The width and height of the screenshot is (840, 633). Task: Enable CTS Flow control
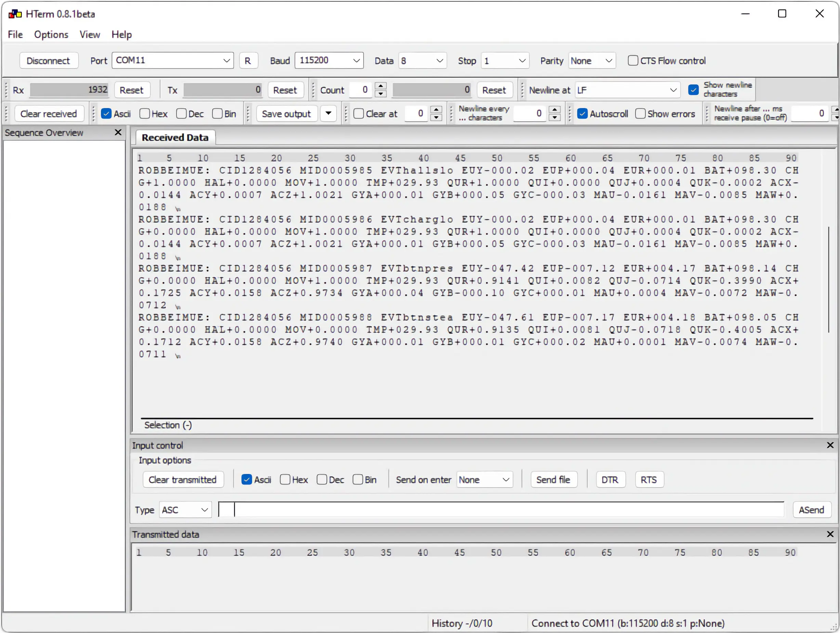point(633,61)
